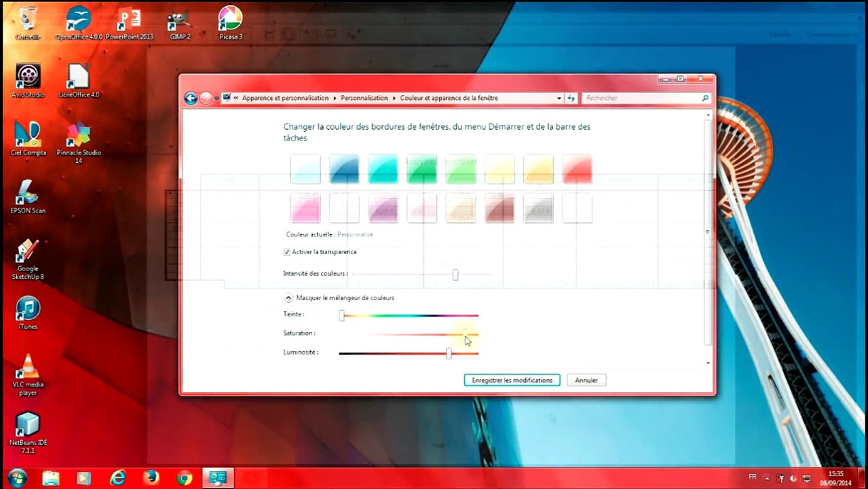868x489 pixels.
Task: Open the volume tray icon
Action: (x=793, y=478)
